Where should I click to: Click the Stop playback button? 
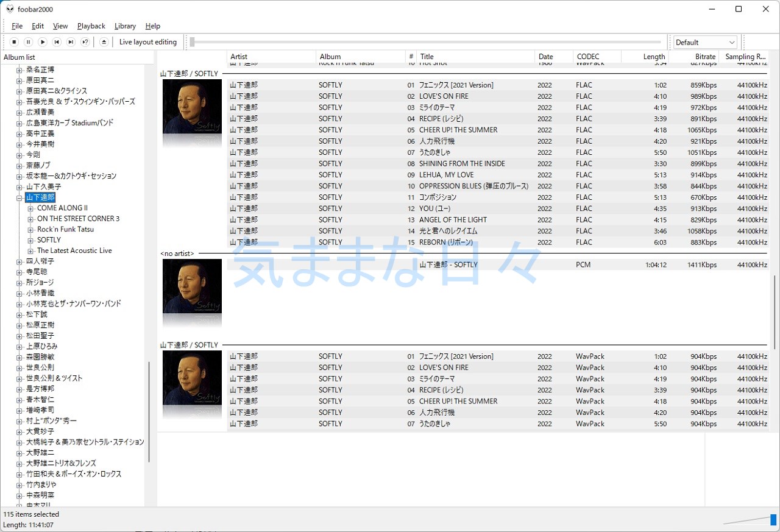tap(14, 42)
